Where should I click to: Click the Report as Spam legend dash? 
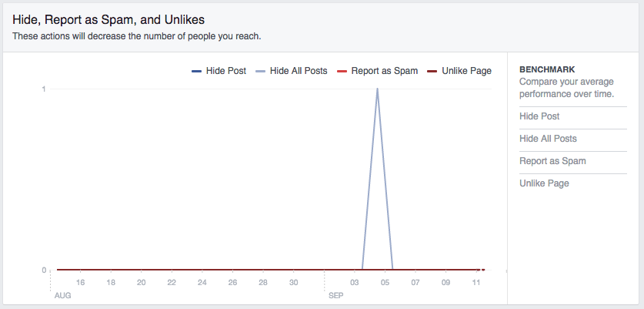pyautogui.click(x=342, y=71)
